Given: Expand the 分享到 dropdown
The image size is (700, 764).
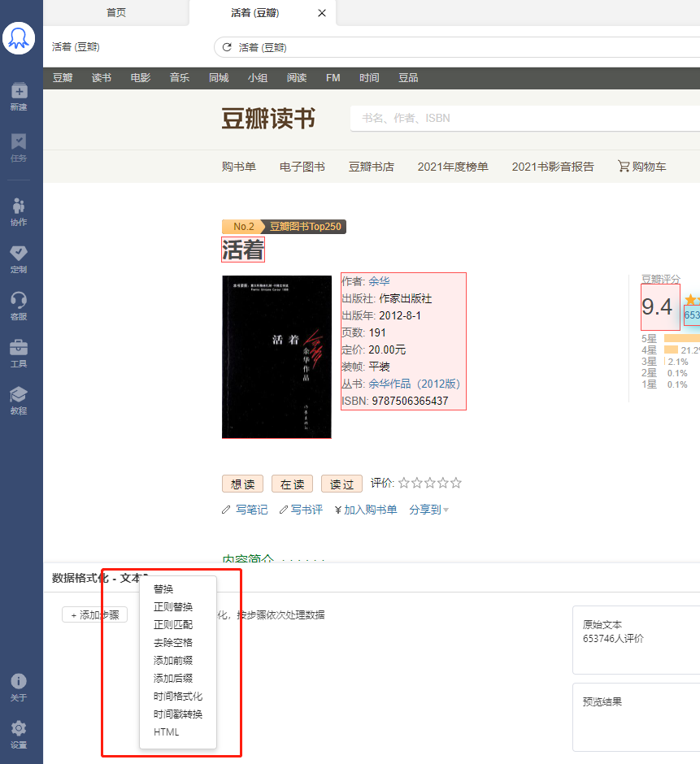Looking at the screenshot, I should [429, 510].
